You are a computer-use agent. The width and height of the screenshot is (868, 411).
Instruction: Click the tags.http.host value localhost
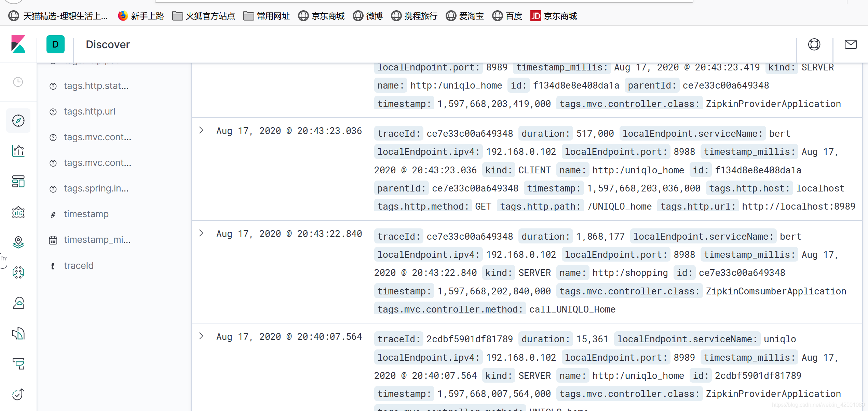click(820, 188)
